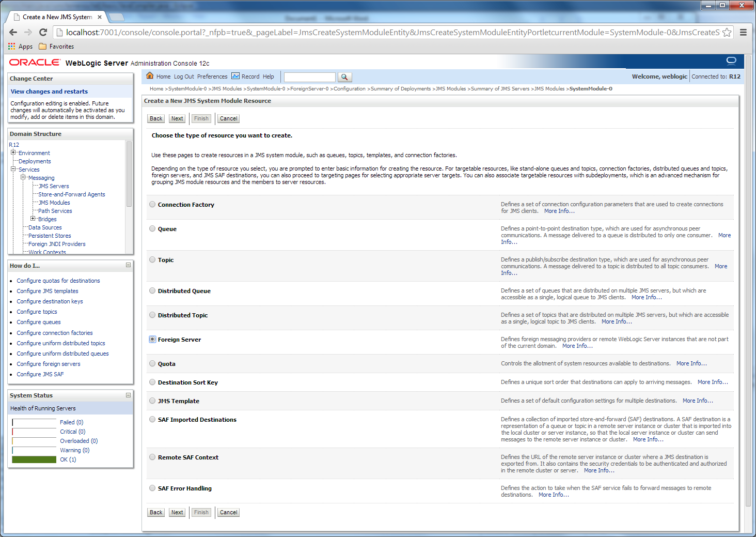This screenshot has height=537, width=756.
Task: Choose the JMS Template resource option
Action: 152,401
